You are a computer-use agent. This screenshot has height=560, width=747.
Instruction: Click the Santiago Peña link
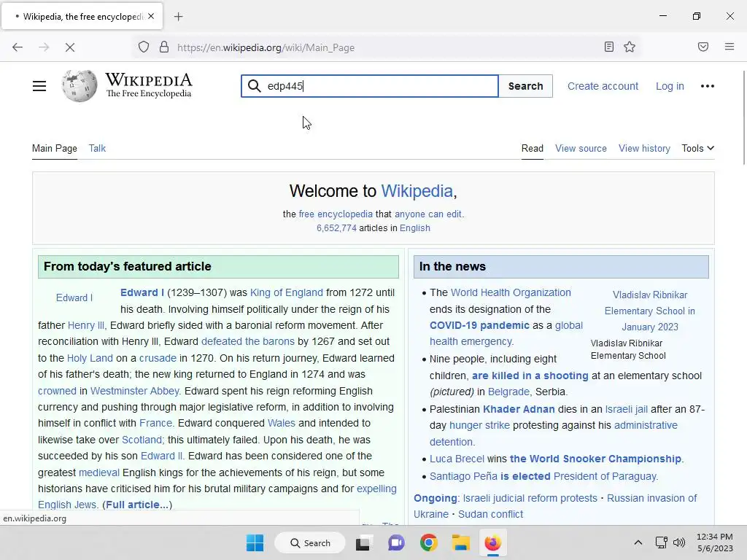(x=463, y=476)
